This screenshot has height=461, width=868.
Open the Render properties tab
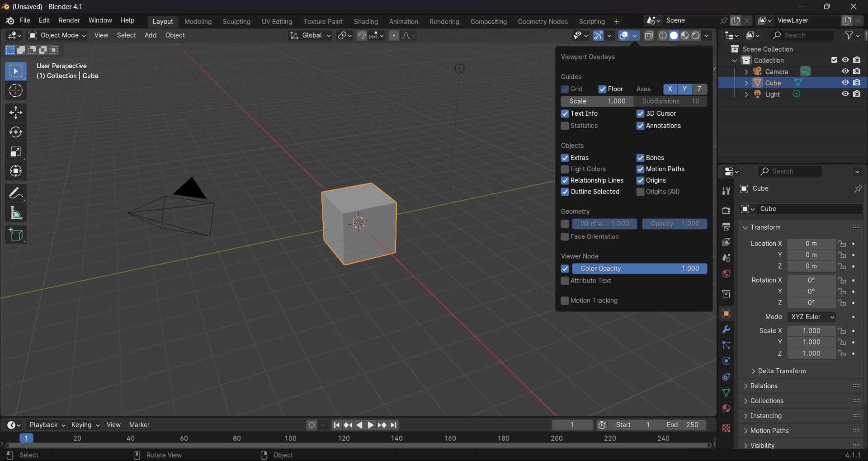[726, 211]
